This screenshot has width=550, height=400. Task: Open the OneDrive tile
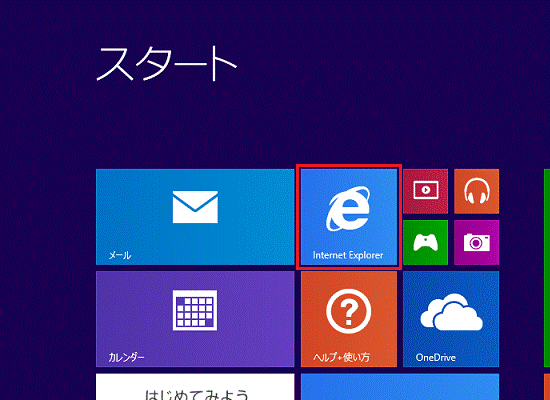pyautogui.click(x=451, y=319)
